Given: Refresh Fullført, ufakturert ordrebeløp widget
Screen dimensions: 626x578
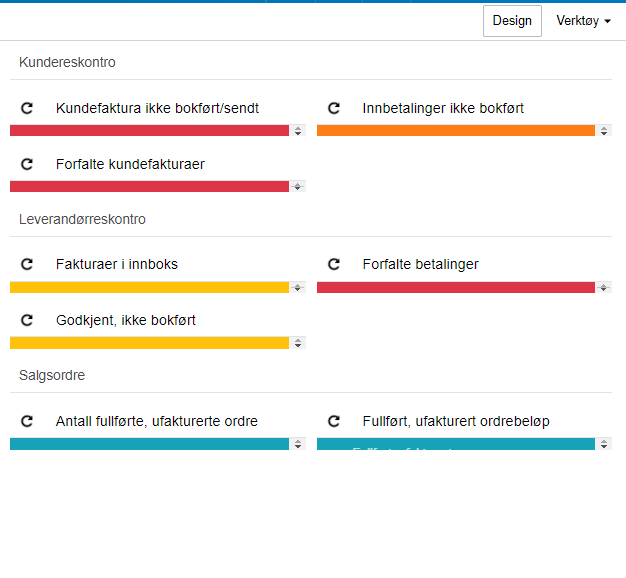Looking at the screenshot, I should tap(334, 421).
